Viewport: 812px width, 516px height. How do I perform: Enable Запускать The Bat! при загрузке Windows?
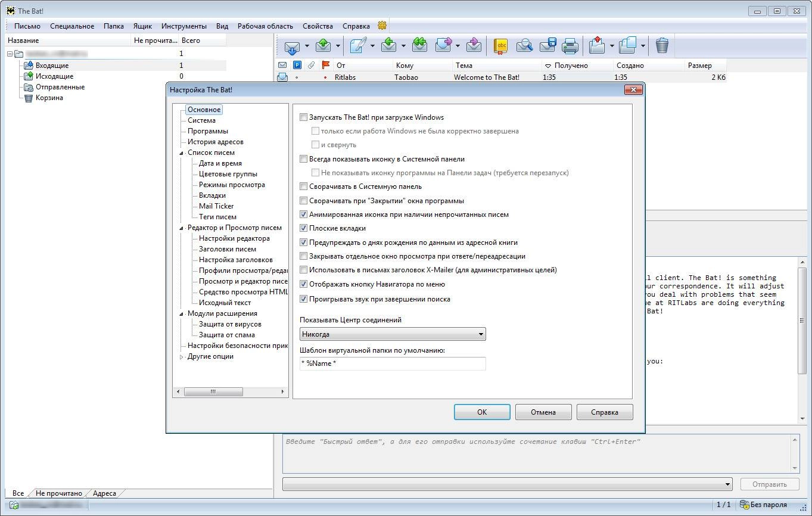coord(304,117)
